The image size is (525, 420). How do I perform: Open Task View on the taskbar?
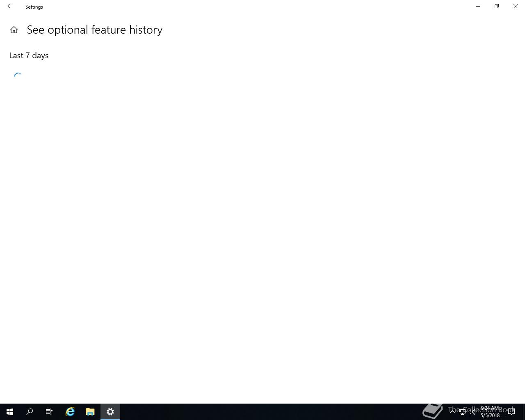click(x=49, y=412)
